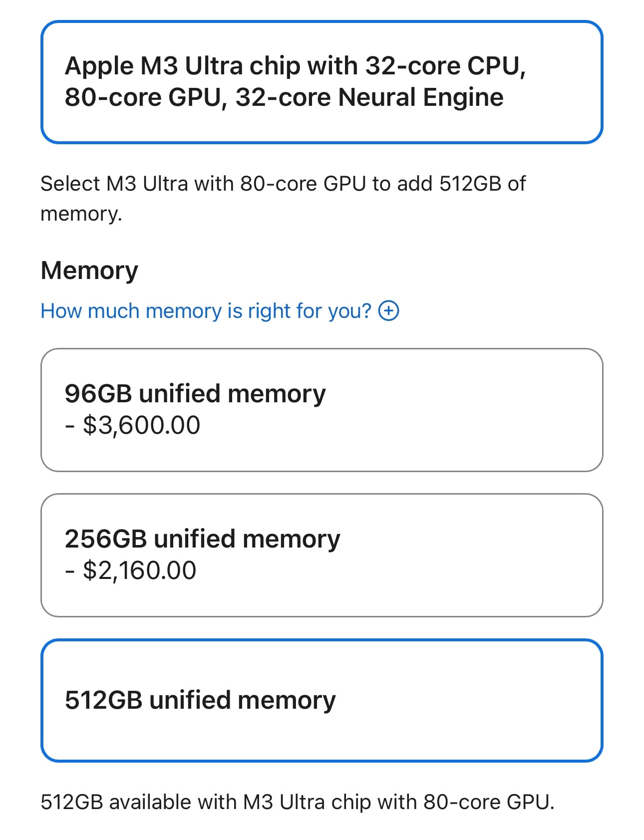Screen dimensions: 644x840
Task: Open the How much memory is right link
Action: point(206,310)
